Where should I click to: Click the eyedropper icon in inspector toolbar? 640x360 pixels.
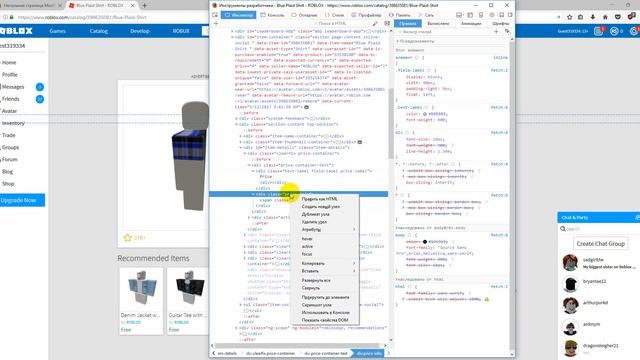point(375,23)
